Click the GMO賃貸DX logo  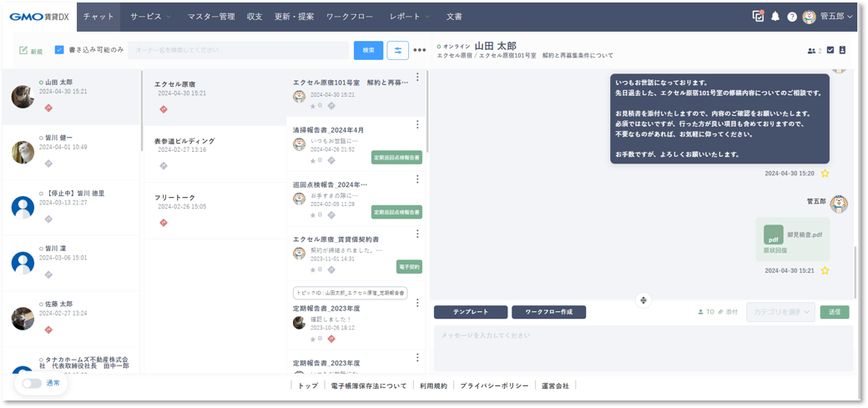(38, 17)
